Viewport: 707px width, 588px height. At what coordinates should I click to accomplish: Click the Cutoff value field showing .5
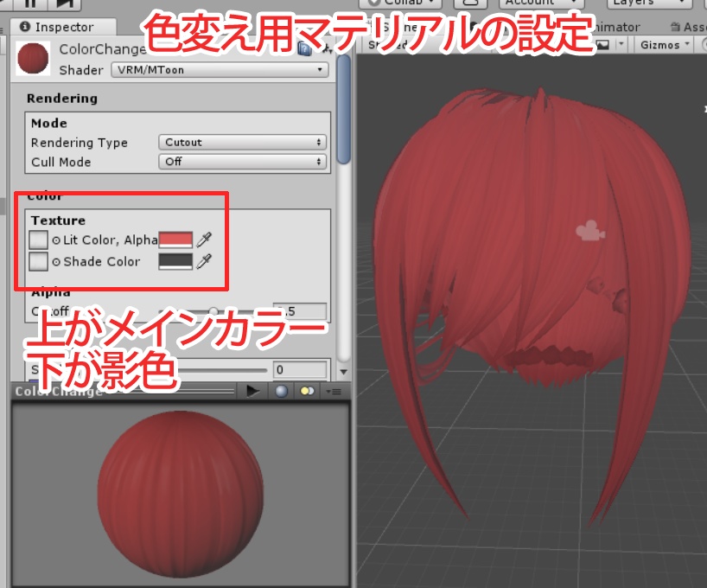(x=300, y=311)
